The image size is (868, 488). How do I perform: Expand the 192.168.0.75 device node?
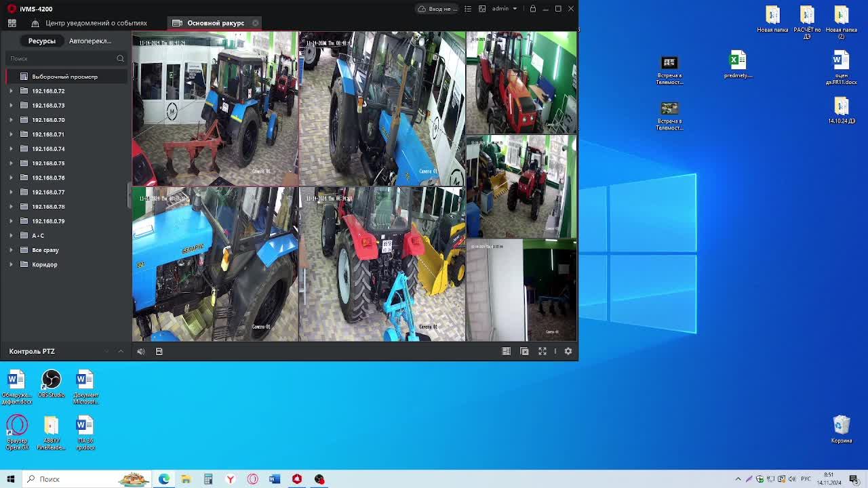(x=11, y=163)
